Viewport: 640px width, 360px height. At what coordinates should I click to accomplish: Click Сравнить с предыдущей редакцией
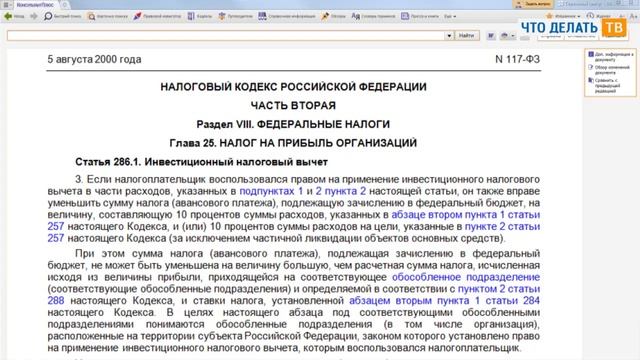(604, 86)
